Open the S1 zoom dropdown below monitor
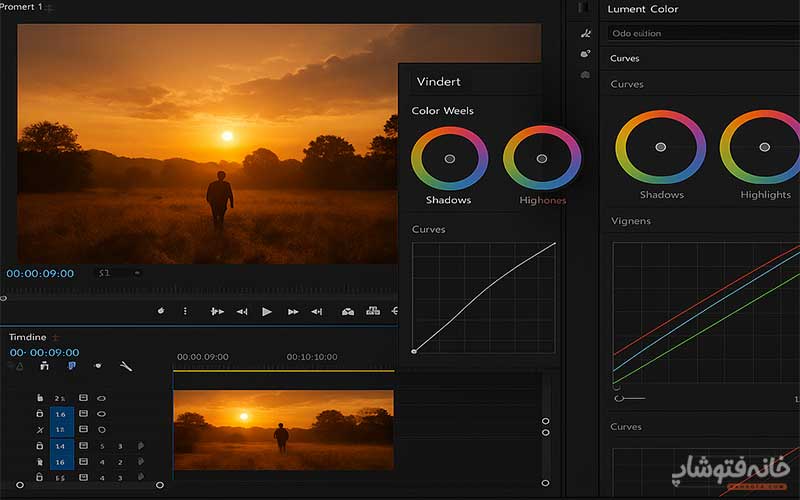 click(x=119, y=273)
